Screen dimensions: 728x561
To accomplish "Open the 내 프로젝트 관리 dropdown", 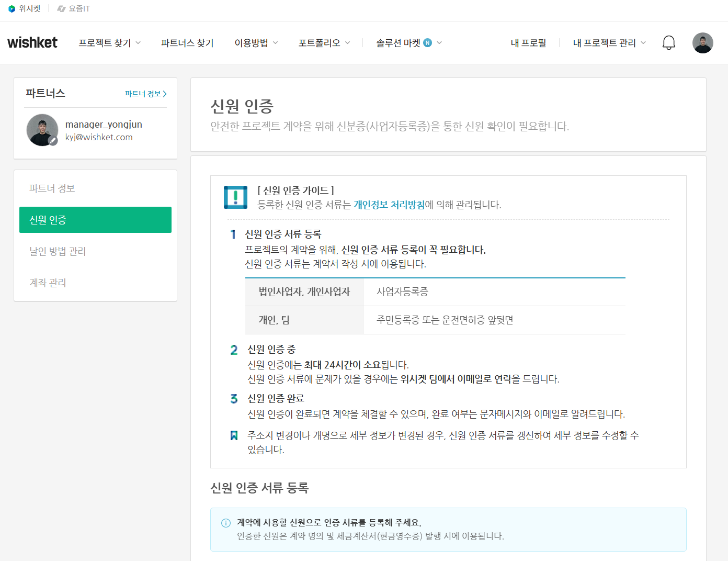I will tap(609, 43).
